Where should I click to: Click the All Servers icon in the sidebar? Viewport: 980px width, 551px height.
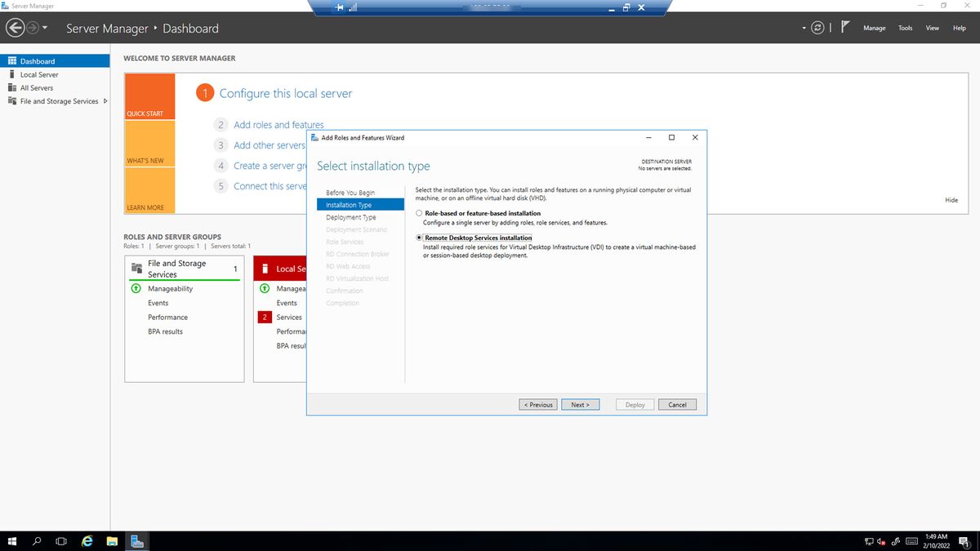12,87
